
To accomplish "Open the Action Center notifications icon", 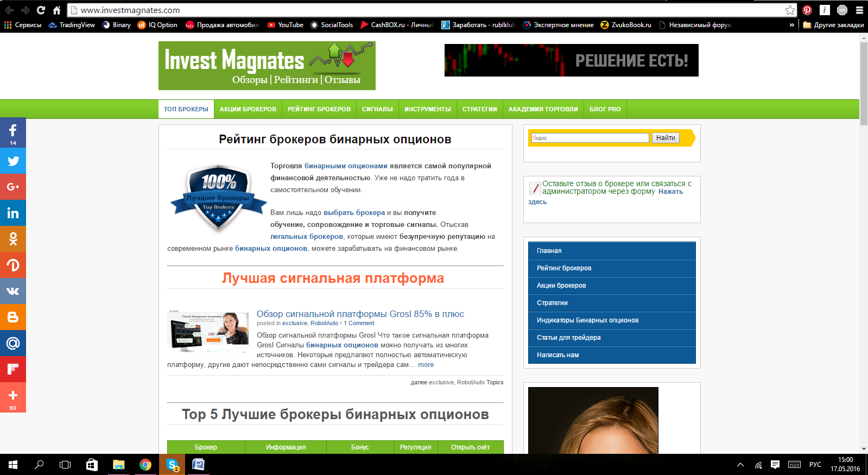I will coord(775,465).
